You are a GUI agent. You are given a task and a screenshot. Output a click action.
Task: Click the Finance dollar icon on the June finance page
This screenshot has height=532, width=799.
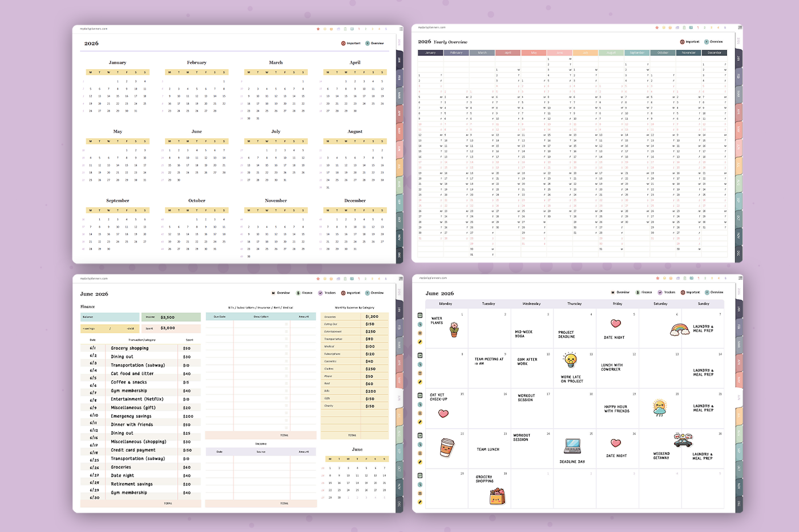coord(298,293)
